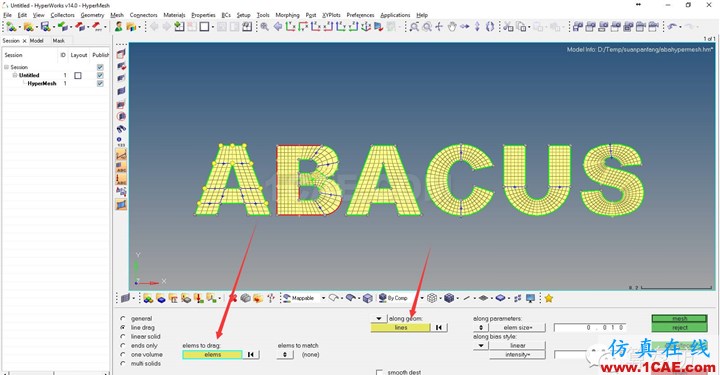Switch to the Model tab
720x375 pixels.
tap(37, 40)
